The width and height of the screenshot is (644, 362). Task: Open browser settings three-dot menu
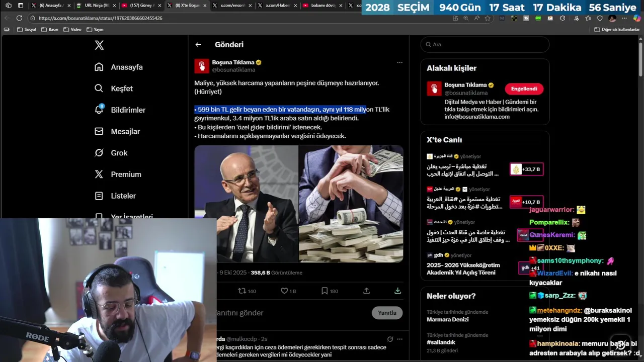click(625, 18)
